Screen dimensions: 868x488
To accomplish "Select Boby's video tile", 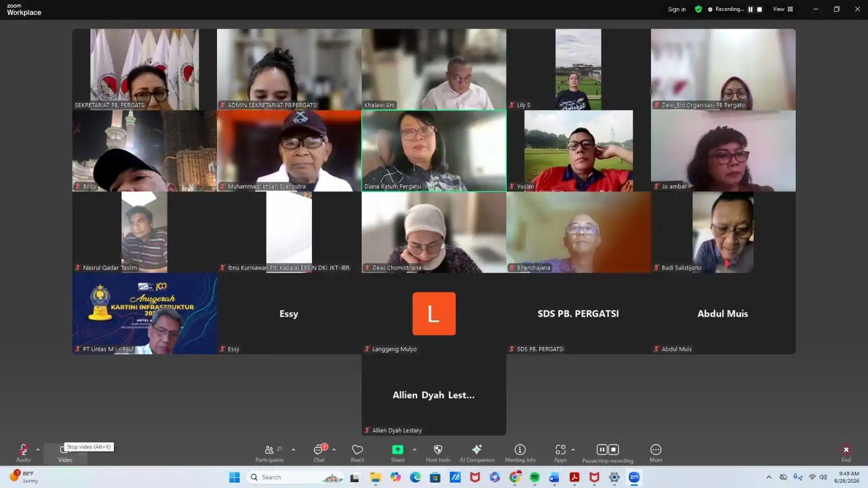I will point(144,151).
